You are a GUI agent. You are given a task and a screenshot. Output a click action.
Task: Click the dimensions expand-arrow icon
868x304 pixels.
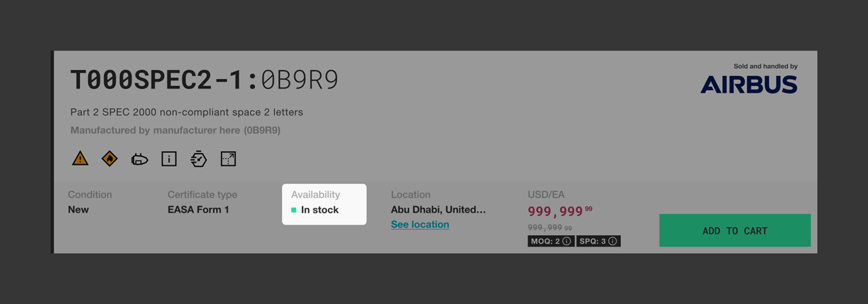click(229, 158)
